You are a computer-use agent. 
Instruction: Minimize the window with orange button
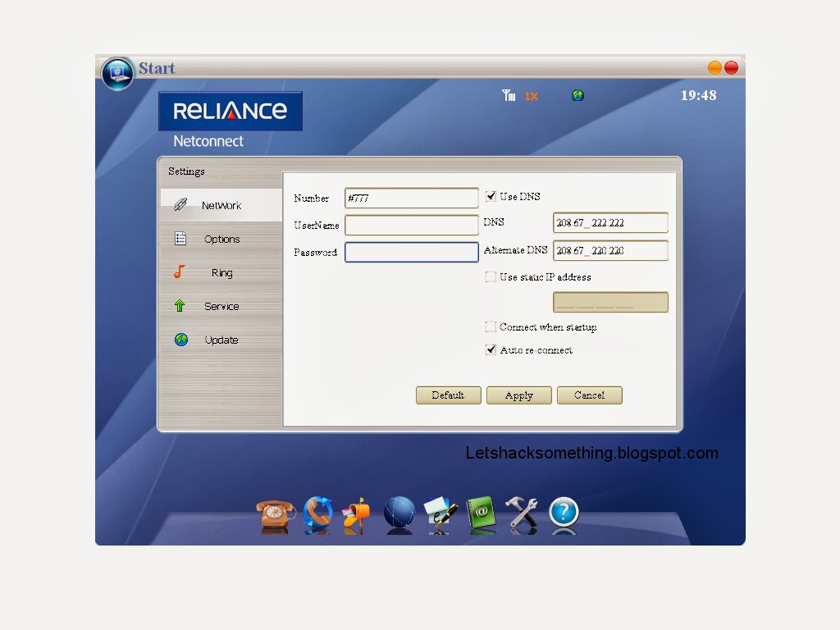point(714,67)
